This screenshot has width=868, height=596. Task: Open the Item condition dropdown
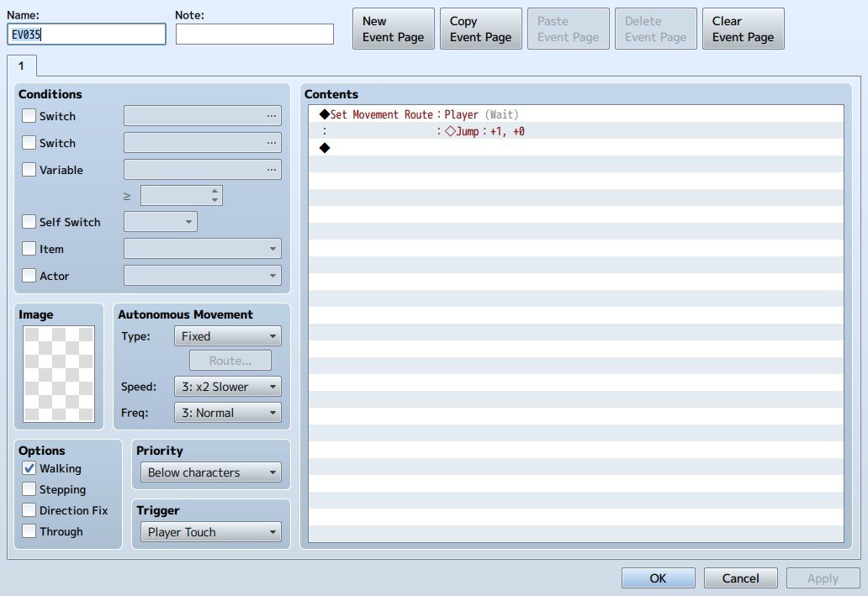pyautogui.click(x=203, y=249)
